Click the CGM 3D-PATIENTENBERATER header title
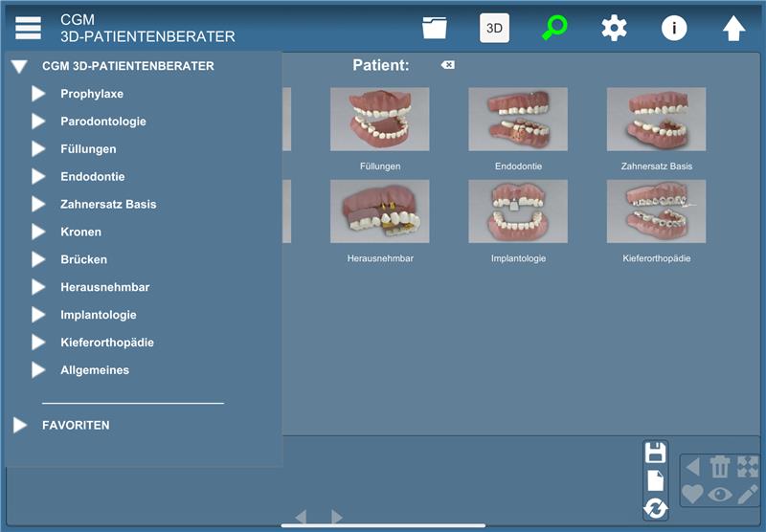This screenshot has height=532, width=766. click(x=147, y=28)
